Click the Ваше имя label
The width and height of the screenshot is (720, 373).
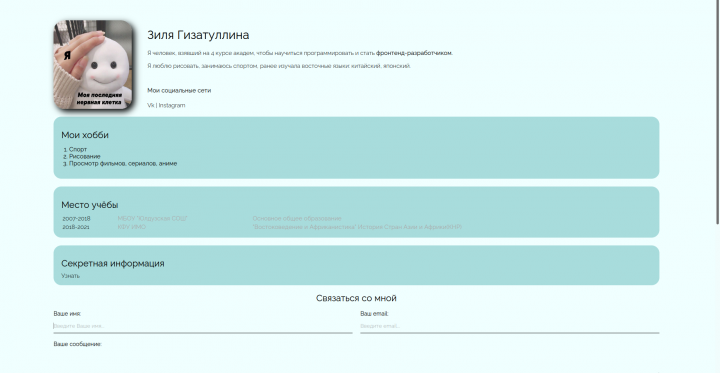[67, 314]
